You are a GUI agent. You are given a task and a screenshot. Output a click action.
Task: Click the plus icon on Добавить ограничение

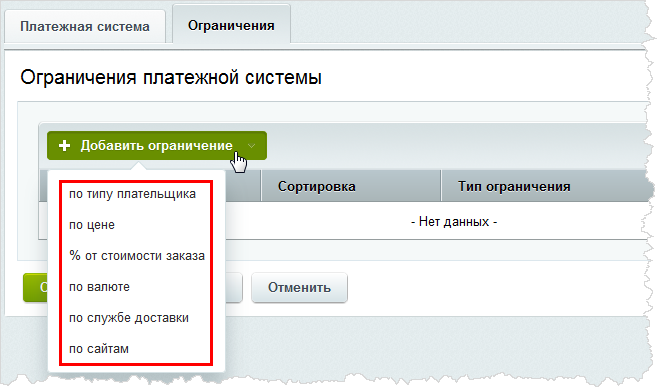[x=64, y=145]
